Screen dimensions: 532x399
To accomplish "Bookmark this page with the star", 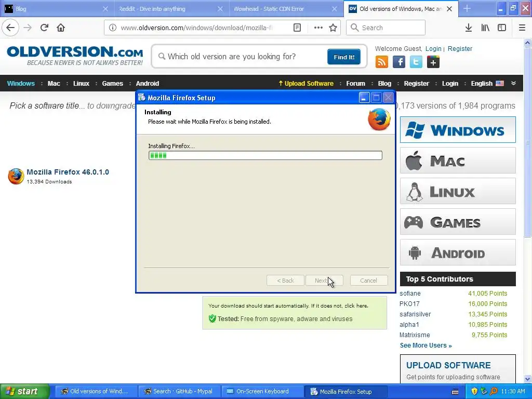I will click(333, 28).
